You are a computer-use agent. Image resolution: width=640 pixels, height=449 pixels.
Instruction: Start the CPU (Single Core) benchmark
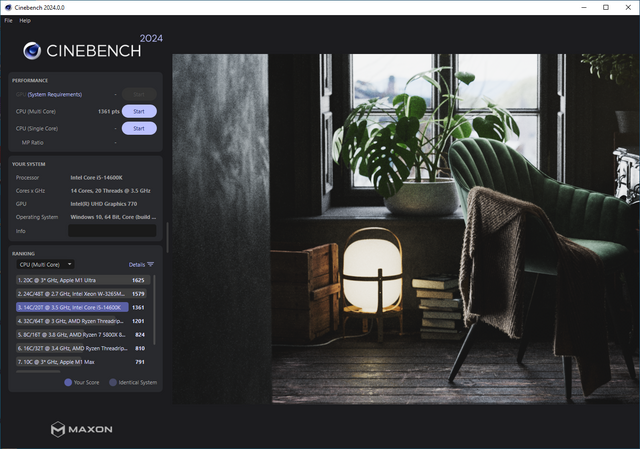[139, 128]
